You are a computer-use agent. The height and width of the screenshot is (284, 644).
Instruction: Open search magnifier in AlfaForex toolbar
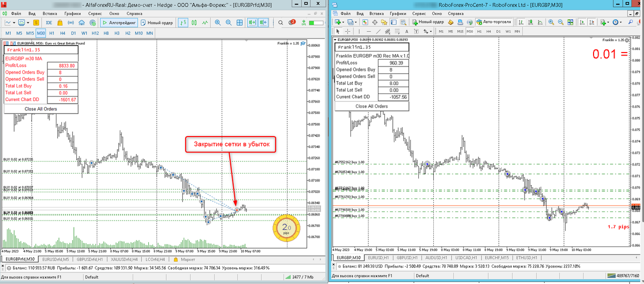click(281, 22)
